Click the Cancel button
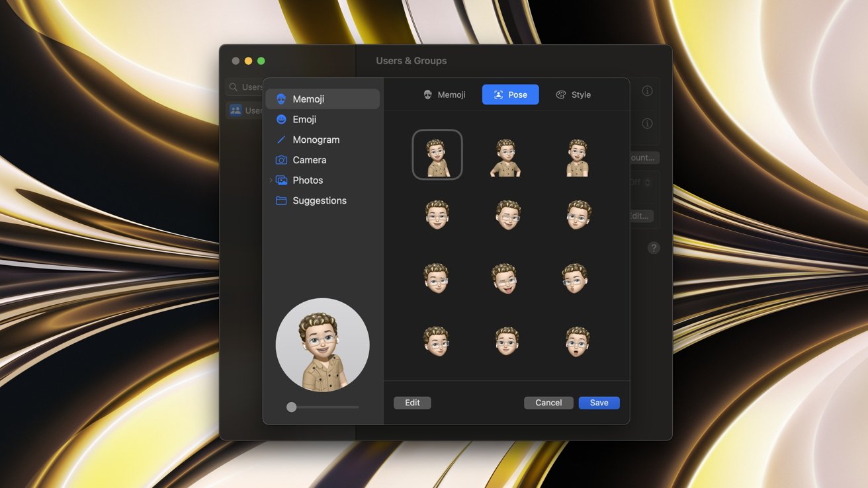 coord(548,403)
